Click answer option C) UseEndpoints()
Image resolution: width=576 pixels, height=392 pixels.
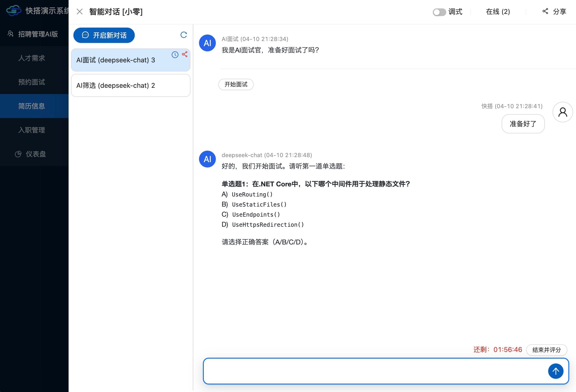[x=251, y=214]
